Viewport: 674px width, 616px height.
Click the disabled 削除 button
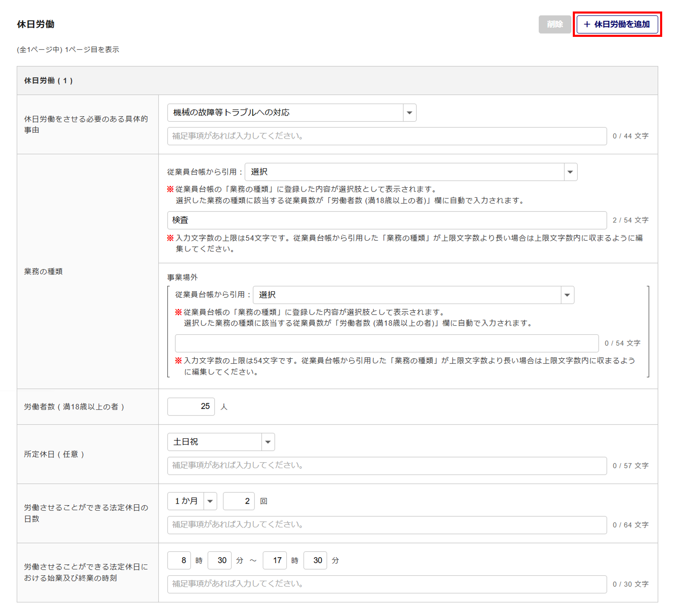tap(554, 24)
